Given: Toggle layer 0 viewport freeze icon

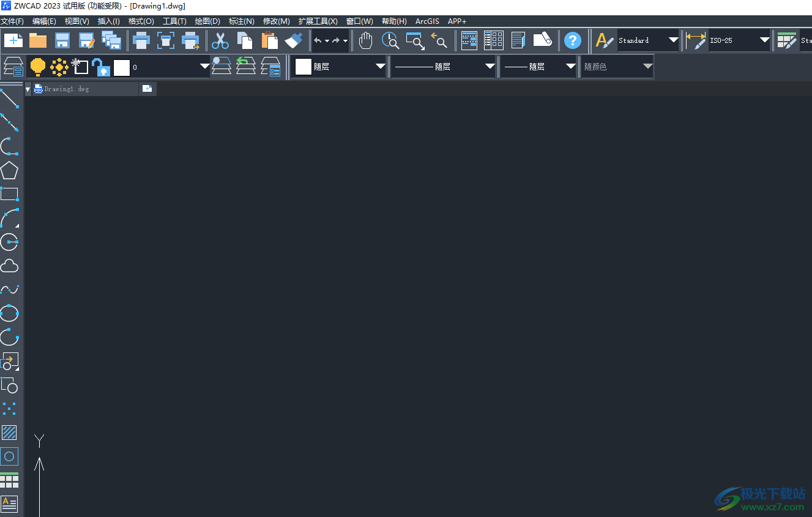Looking at the screenshot, I should pyautogui.click(x=80, y=66).
